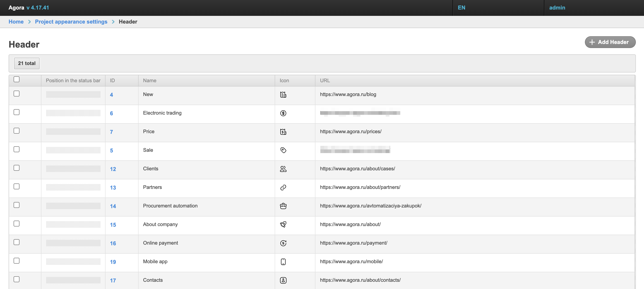Click the dollar coin icon for Electronic trading
Screen dimensions: 644x289
click(x=283, y=113)
